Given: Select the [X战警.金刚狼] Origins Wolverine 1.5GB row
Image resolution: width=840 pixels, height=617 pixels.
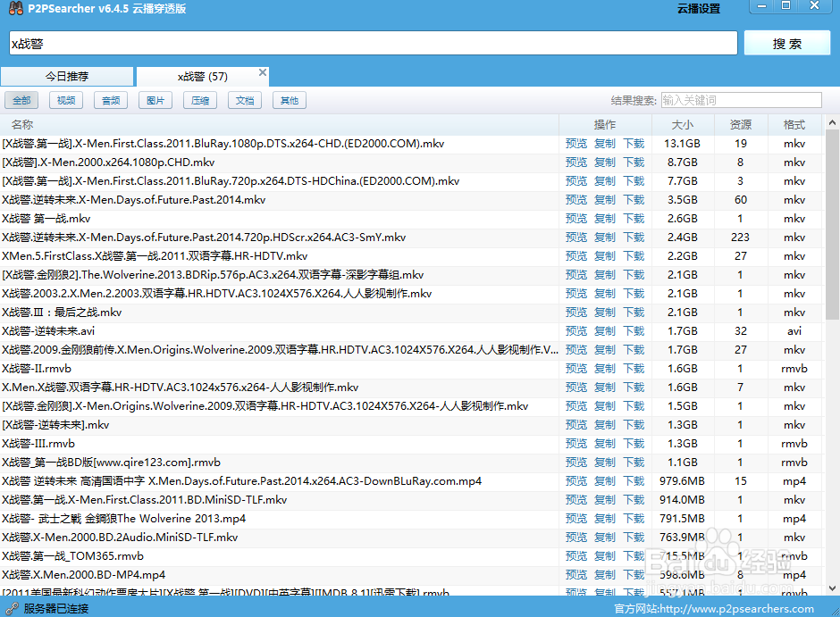Looking at the screenshot, I should [x=411, y=405].
